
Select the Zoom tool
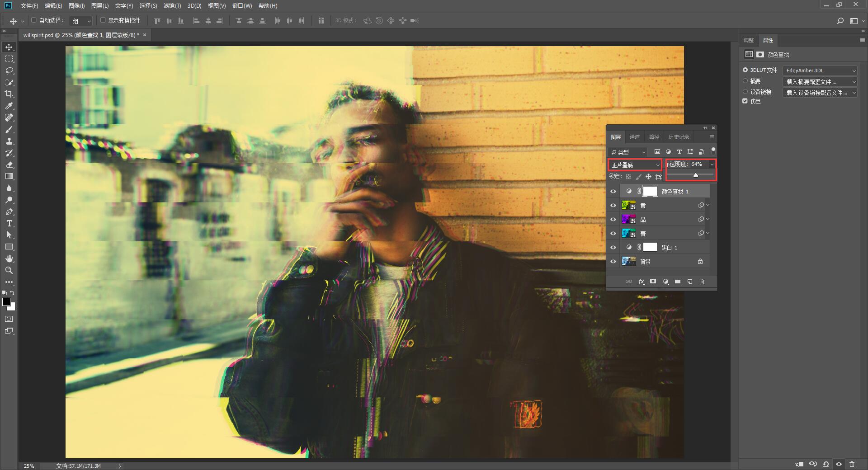pyautogui.click(x=9, y=270)
